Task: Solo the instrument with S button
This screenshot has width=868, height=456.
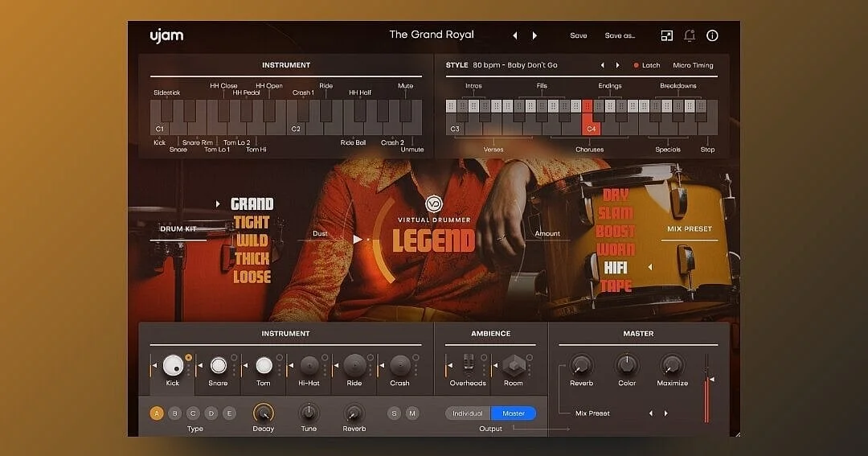Action: pos(394,413)
